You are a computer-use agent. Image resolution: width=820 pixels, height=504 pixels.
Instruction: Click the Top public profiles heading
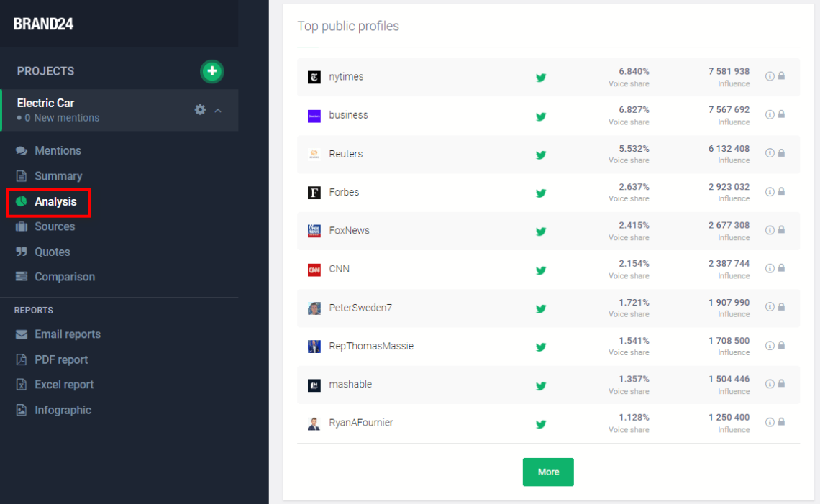[348, 26]
